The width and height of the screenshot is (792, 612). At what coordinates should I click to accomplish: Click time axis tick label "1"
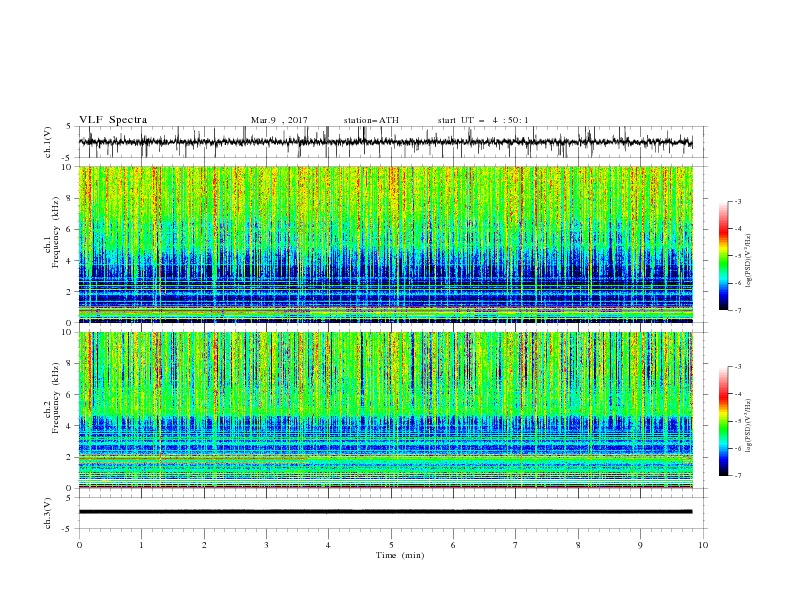(141, 545)
